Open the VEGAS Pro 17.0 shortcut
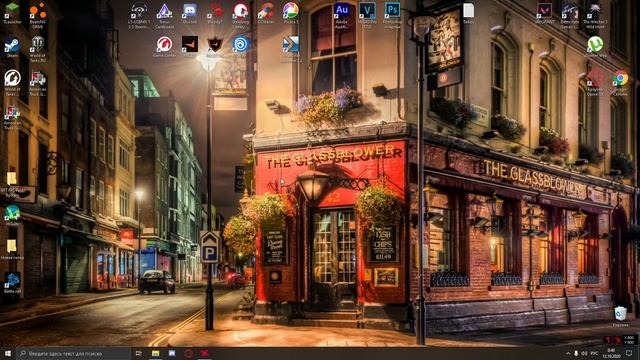 tap(367, 10)
